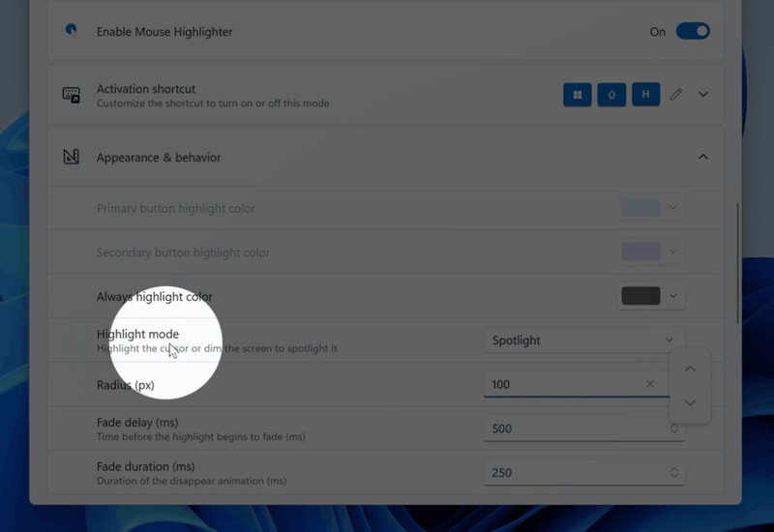Click the settings page vertical scrollbar
Viewport: 774px width, 532px height.
pos(738,262)
